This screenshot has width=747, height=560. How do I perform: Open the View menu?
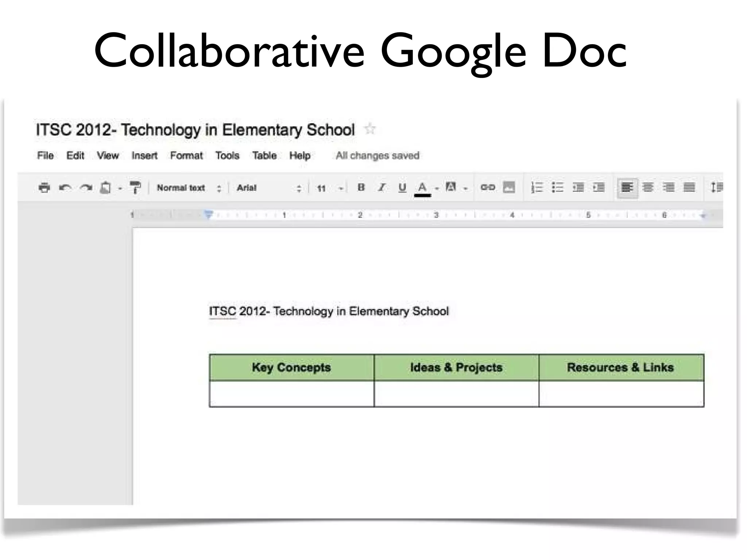click(108, 156)
